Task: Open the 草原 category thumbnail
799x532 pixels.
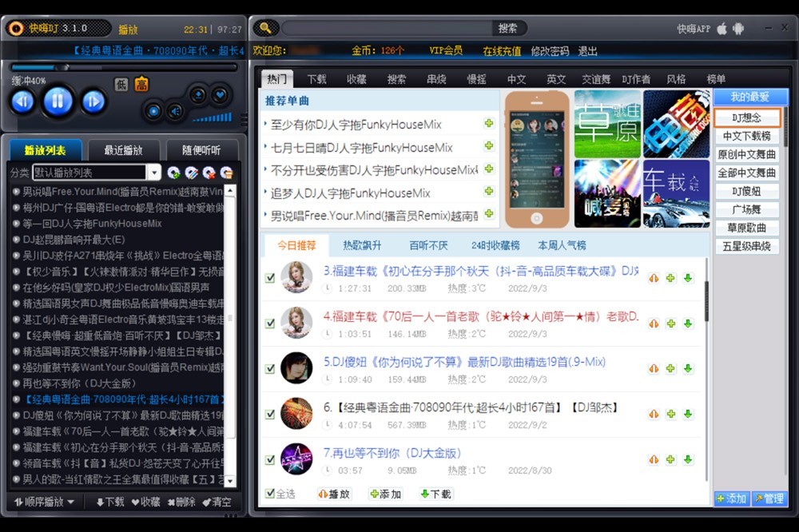Action: [607, 124]
